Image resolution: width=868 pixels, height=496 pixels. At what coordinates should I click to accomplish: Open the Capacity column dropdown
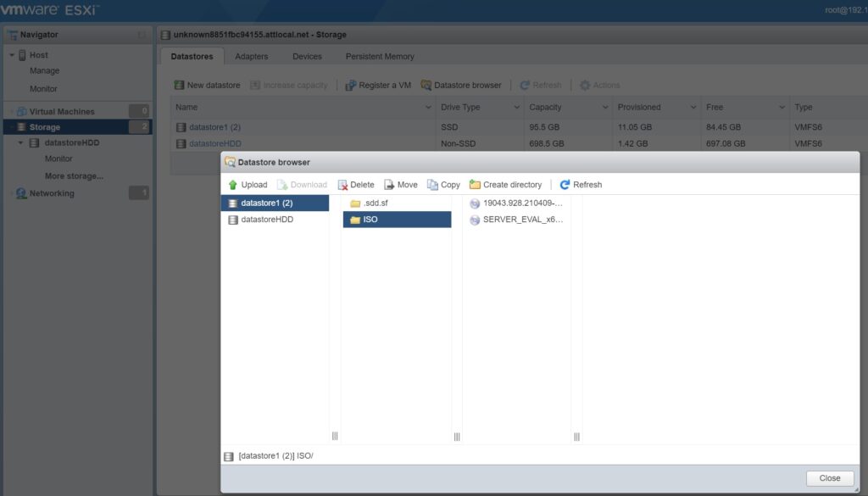click(605, 108)
